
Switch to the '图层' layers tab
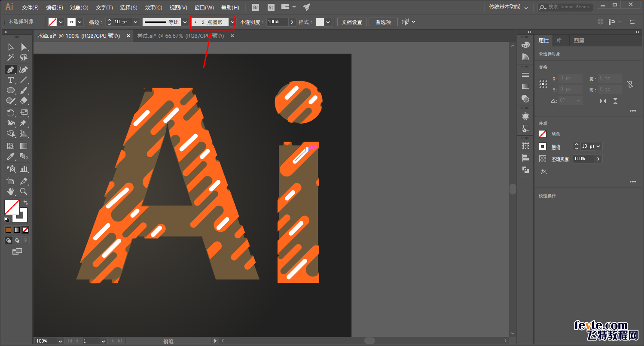click(x=579, y=40)
